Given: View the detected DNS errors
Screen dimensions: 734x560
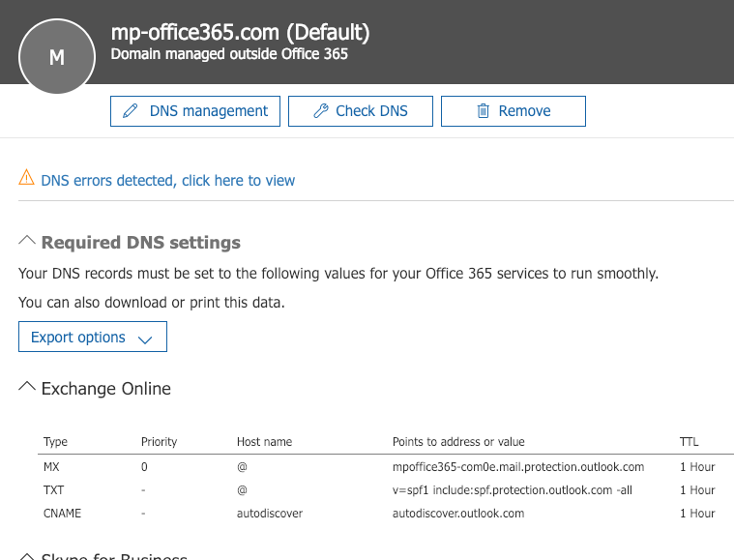Looking at the screenshot, I should (x=168, y=180).
